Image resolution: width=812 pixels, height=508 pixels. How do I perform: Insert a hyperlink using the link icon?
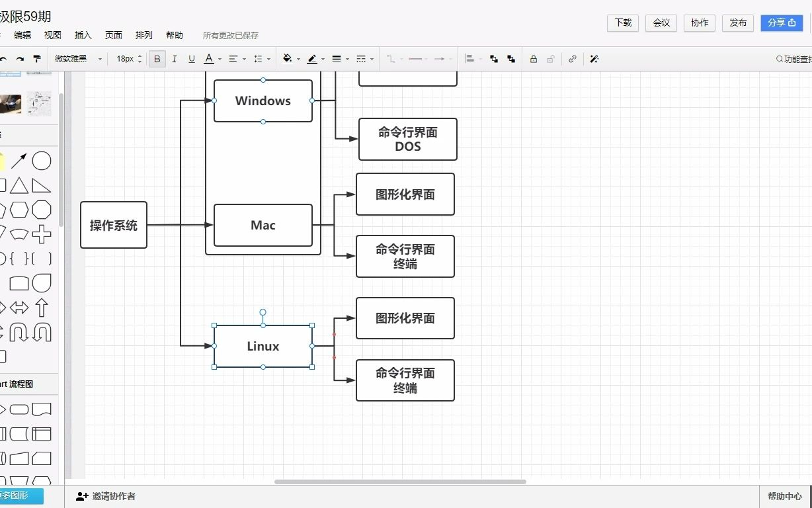coord(572,59)
